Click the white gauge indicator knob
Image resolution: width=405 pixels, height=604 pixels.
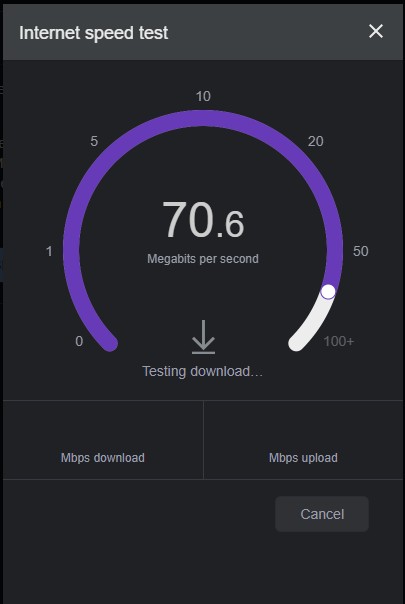[x=328, y=292]
